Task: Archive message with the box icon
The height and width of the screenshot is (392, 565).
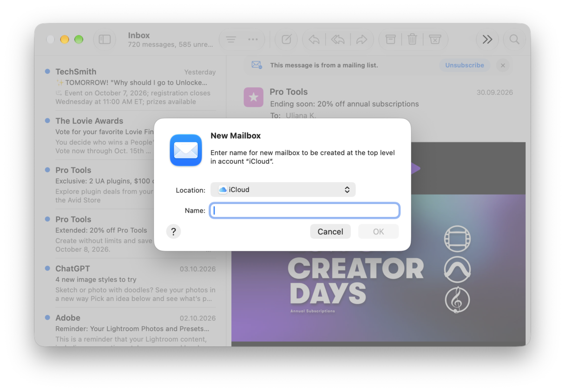Action: click(x=391, y=40)
